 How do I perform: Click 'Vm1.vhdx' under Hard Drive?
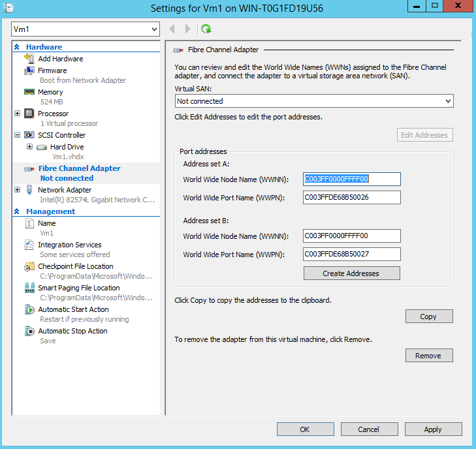point(68,157)
